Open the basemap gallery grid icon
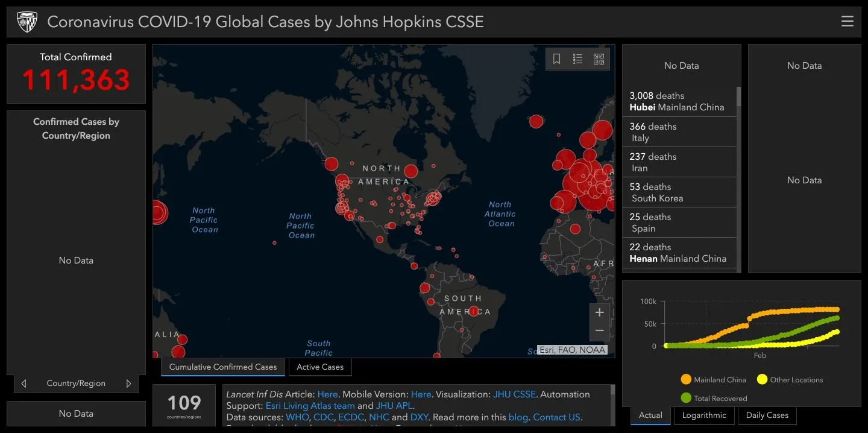Screen dimensions: 868x433 (x=599, y=59)
